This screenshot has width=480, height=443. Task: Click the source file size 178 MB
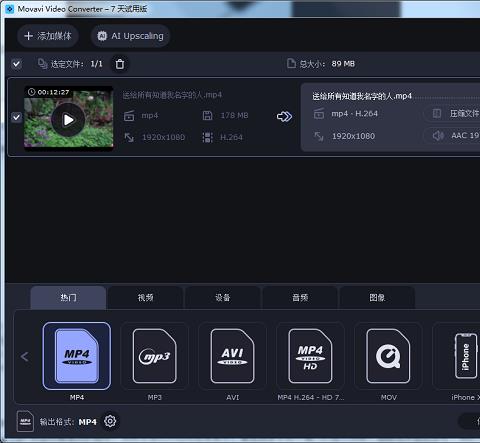(234, 116)
